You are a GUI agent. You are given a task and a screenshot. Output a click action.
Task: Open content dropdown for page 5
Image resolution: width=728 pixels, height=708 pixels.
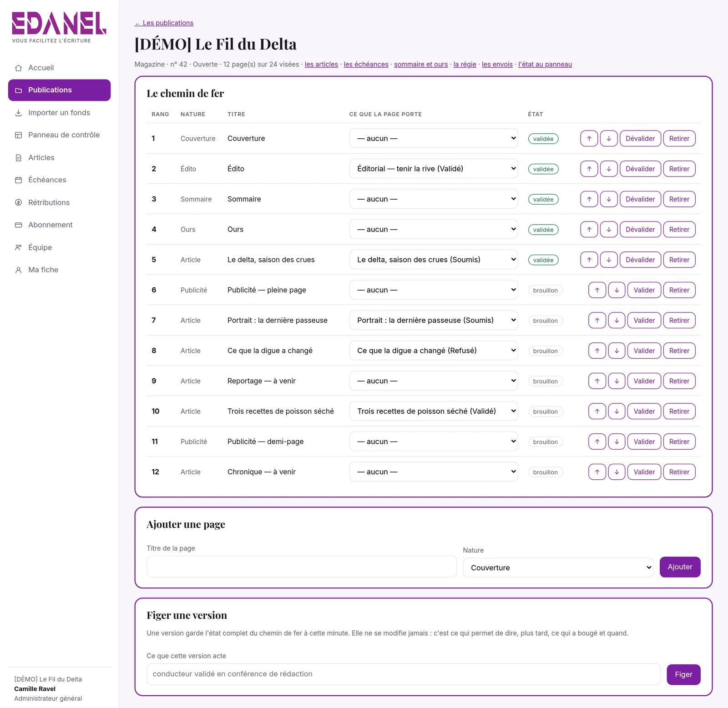[x=434, y=260]
